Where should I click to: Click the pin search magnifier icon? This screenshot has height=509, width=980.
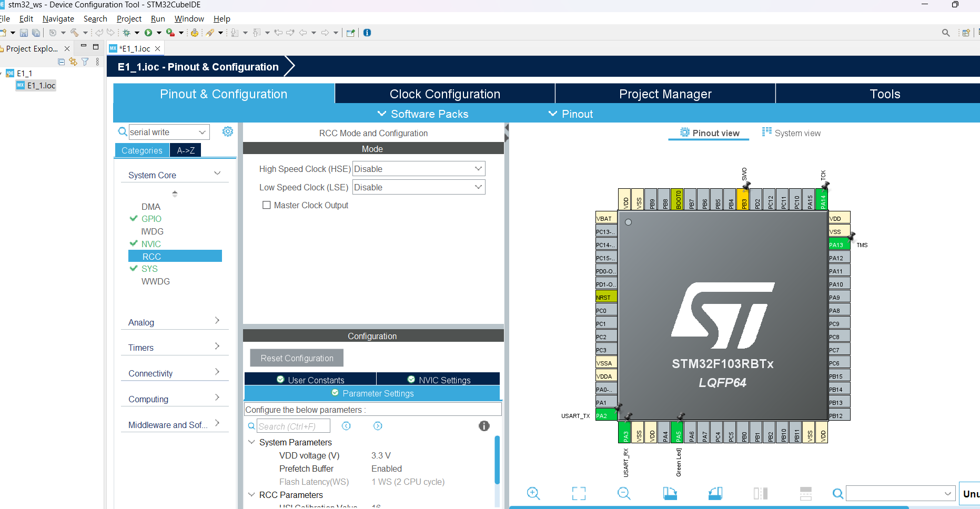pos(838,494)
